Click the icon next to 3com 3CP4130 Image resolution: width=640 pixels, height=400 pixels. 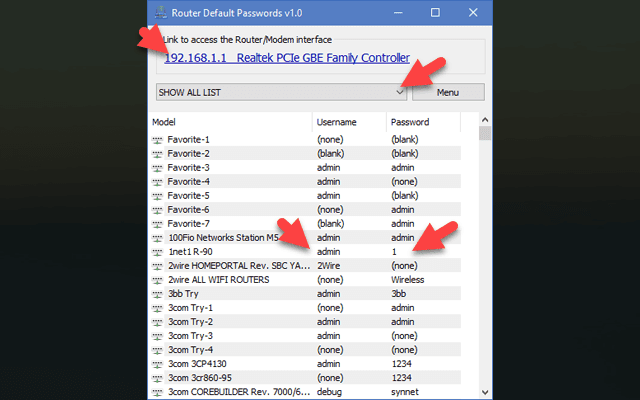point(157,365)
